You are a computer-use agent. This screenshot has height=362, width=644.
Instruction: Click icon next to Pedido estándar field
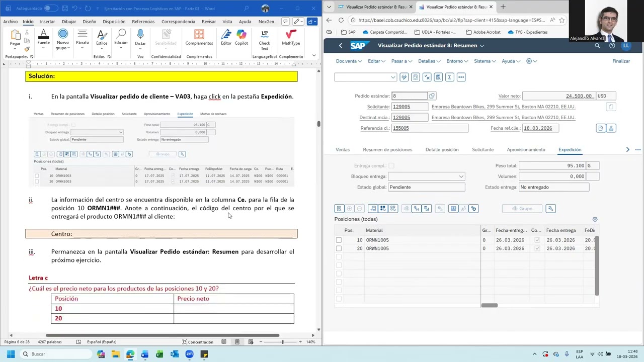(432, 96)
